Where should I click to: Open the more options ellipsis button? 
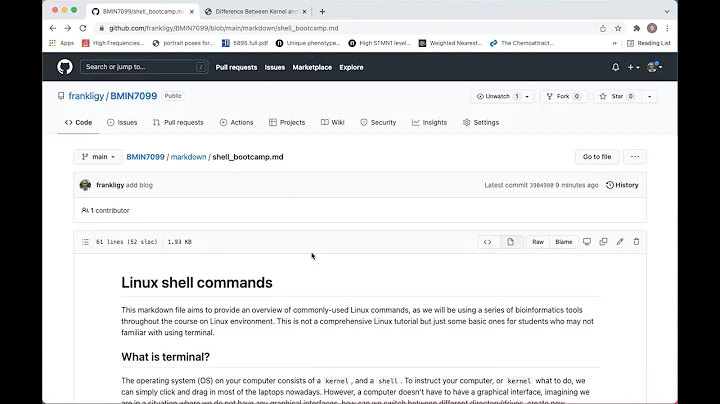click(x=634, y=157)
